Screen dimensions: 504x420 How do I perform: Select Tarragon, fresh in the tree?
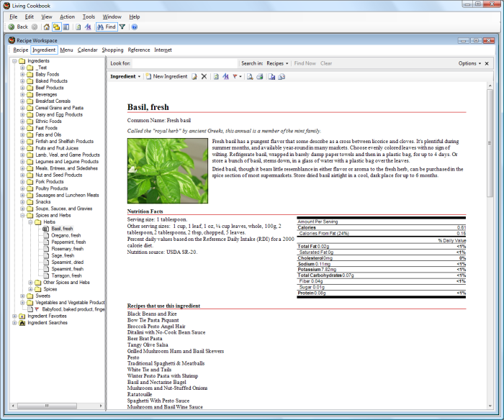pos(66,275)
